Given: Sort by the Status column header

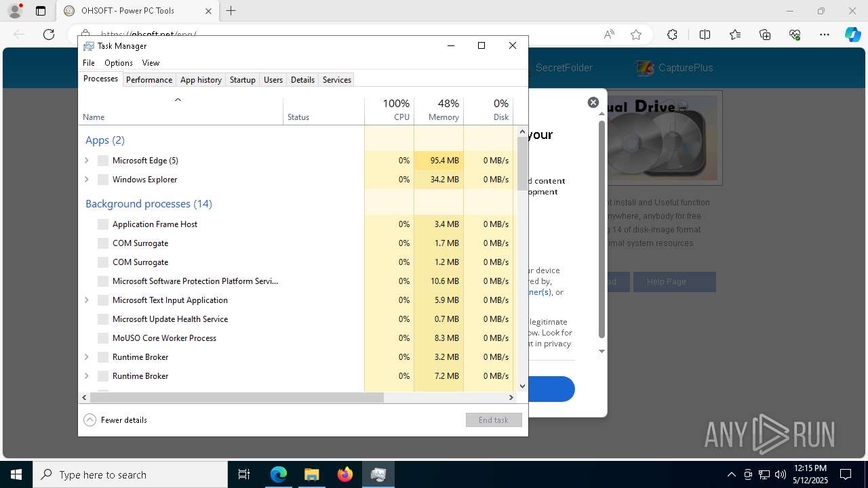Looking at the screenshot, I should tap(323, 111).
